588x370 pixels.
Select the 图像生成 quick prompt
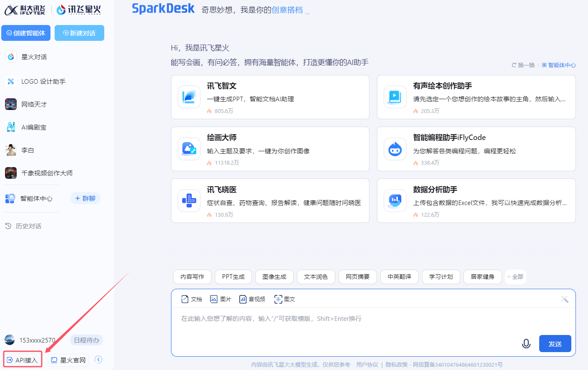coord(274,277)
